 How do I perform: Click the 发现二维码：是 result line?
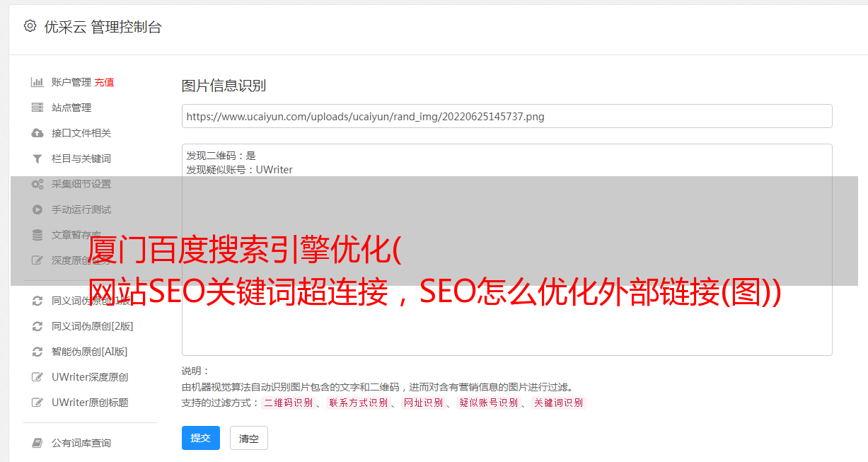click(221, 156)
